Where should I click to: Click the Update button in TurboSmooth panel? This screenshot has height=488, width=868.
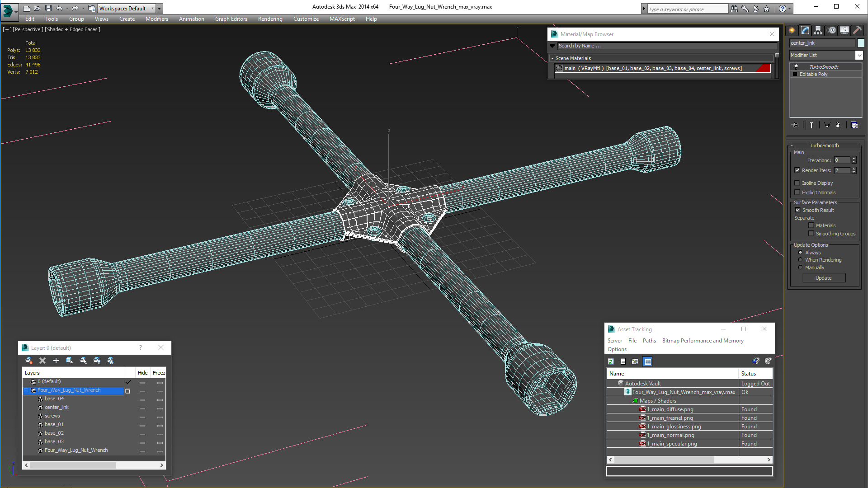pos(825,277)
